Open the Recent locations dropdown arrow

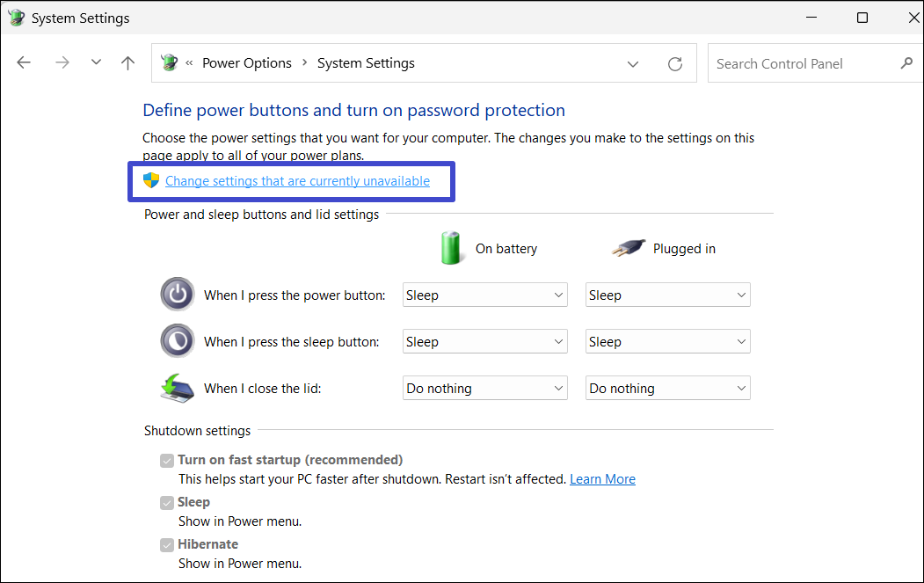tap(96, 63)
